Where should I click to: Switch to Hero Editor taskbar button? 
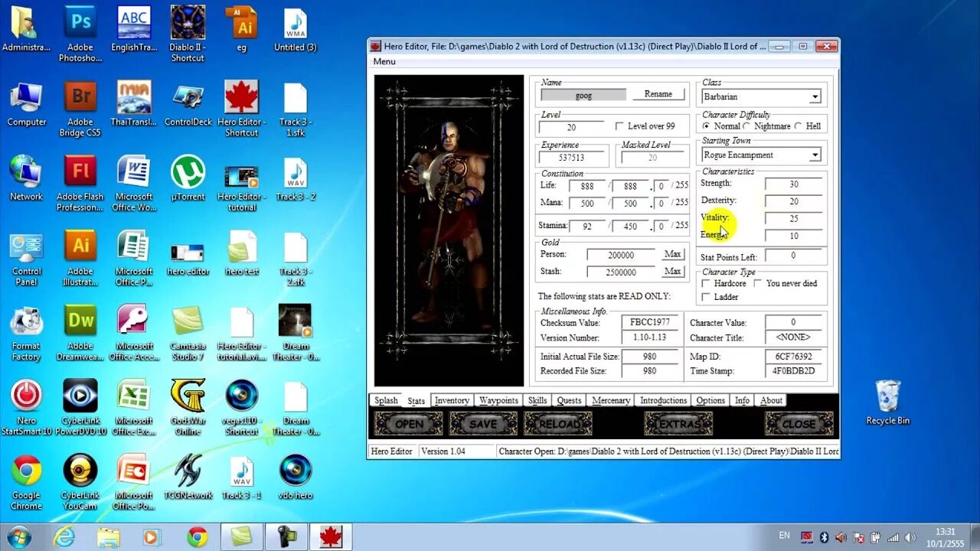[x=331, y=537]
